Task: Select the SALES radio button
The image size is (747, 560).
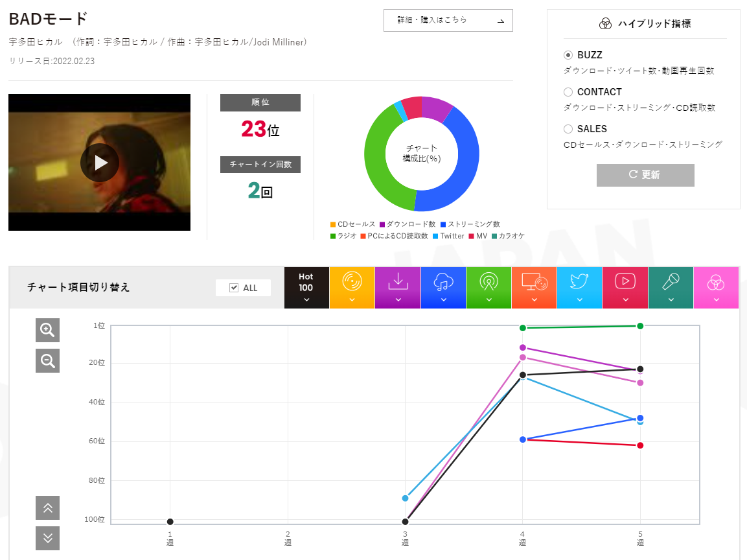Action: pyautogui.click(x=568, y=129)
